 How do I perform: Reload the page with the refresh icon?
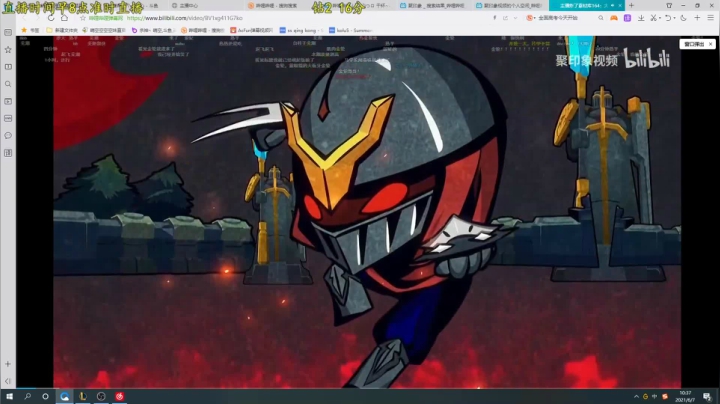pyautogui.click(x=51, y=18)
